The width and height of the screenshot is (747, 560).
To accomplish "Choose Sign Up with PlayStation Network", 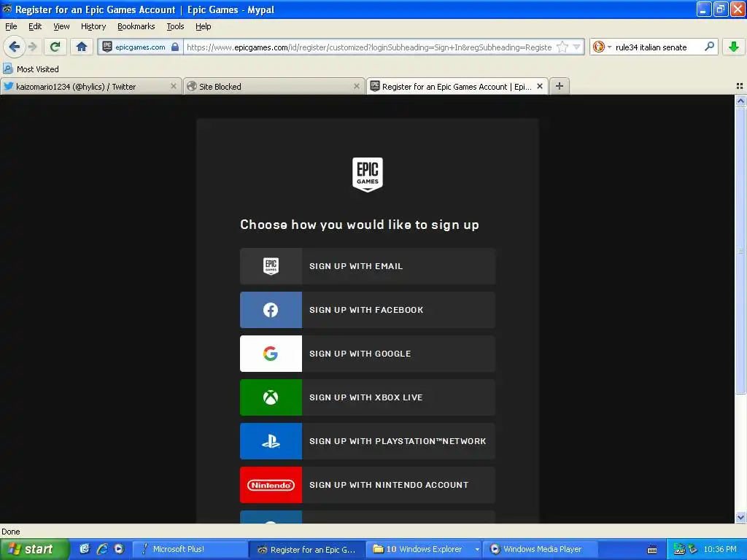I will point(368,441).
